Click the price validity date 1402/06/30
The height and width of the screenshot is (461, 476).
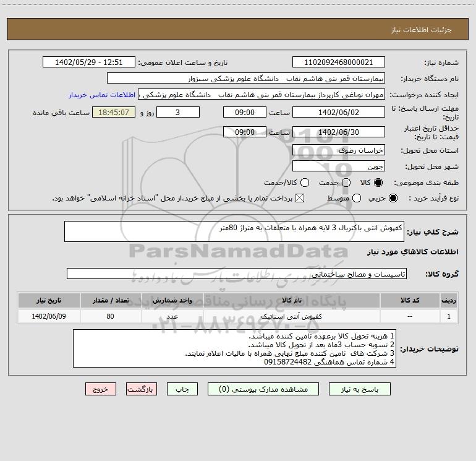coord(339,132)
